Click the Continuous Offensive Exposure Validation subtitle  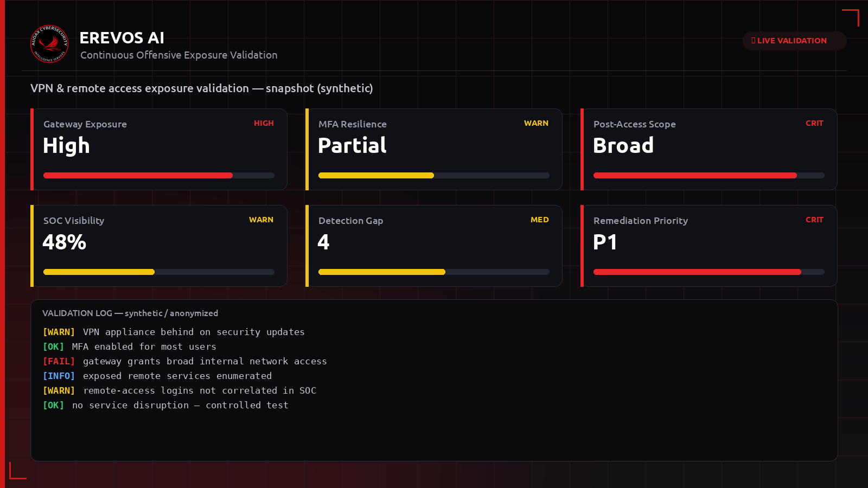coord(179,55)
